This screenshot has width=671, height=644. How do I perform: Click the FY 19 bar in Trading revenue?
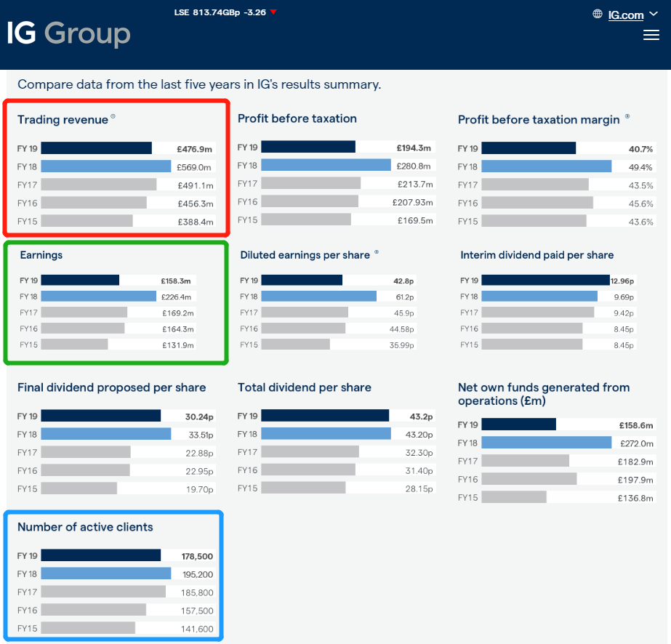pyautogui.click(x=96, y=148)
